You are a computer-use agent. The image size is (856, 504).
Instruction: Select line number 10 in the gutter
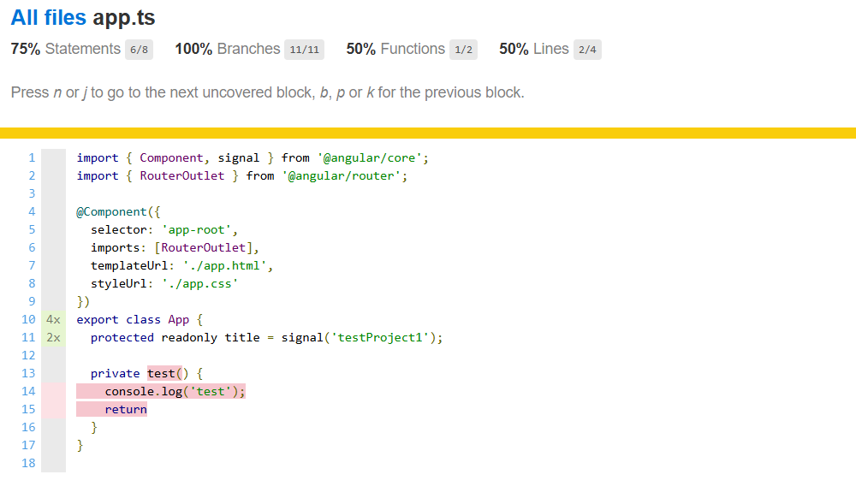pyautogui.click(x=29, y=319)
